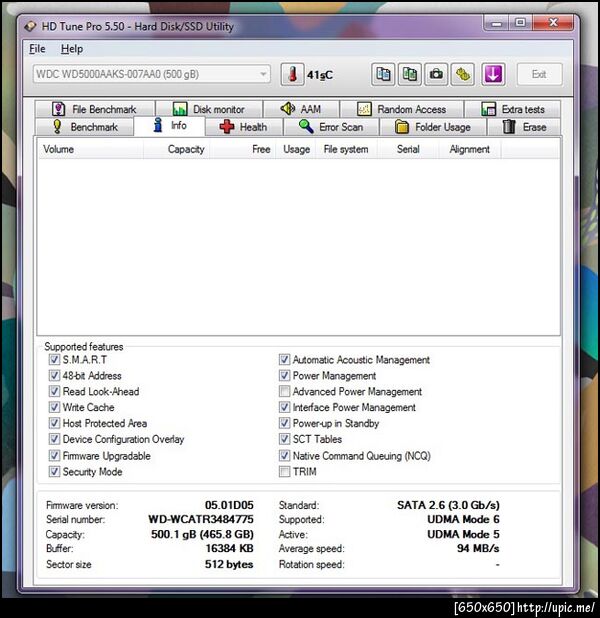Toggle the Interface Power Management checkbox
Viewport: 600px width, 618px height.
284,407
